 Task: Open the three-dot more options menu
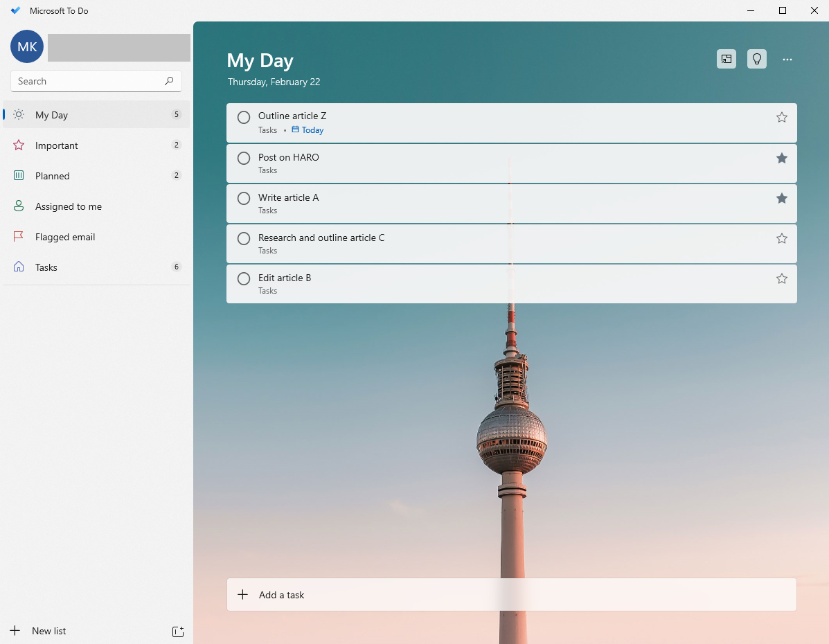click(787, 60)
